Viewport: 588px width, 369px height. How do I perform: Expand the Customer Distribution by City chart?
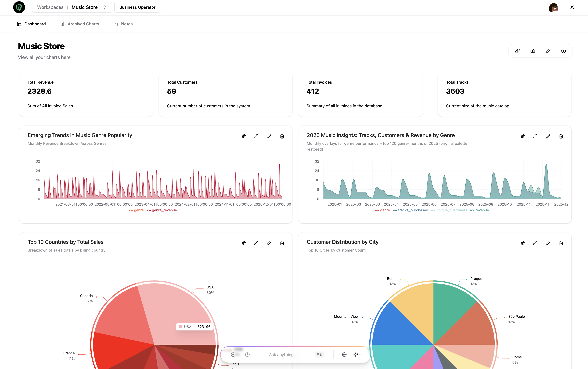535,243
